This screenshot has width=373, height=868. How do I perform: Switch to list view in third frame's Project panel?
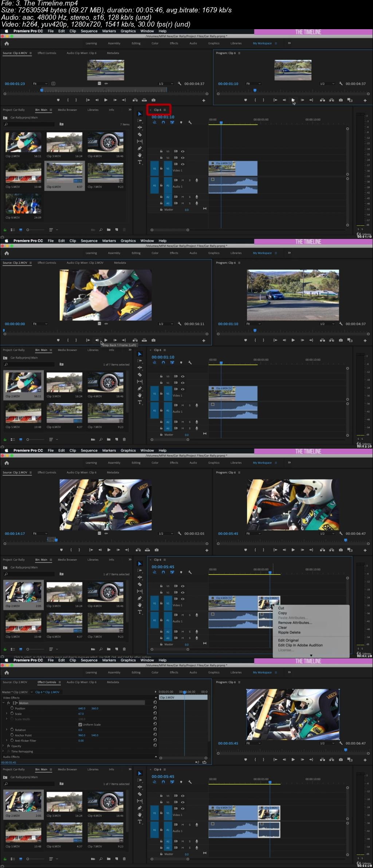13,649
